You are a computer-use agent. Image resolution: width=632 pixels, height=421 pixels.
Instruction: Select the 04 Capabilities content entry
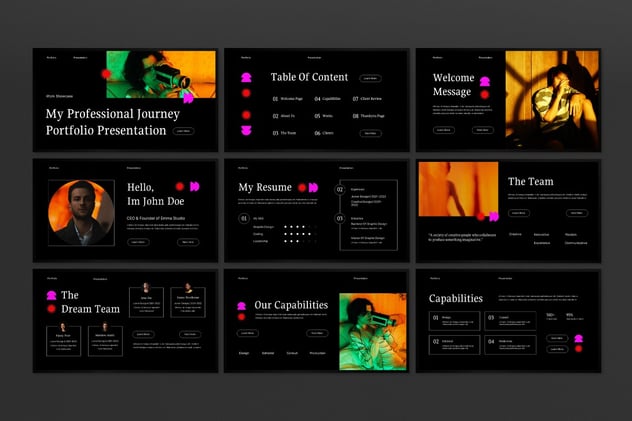pyautogui.click(x=327, y=99)
